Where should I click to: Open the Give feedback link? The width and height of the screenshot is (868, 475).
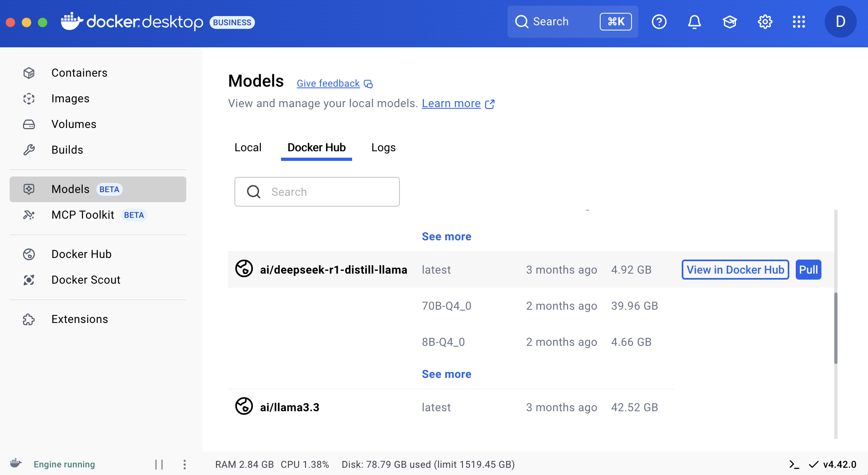tap(328, 83)
